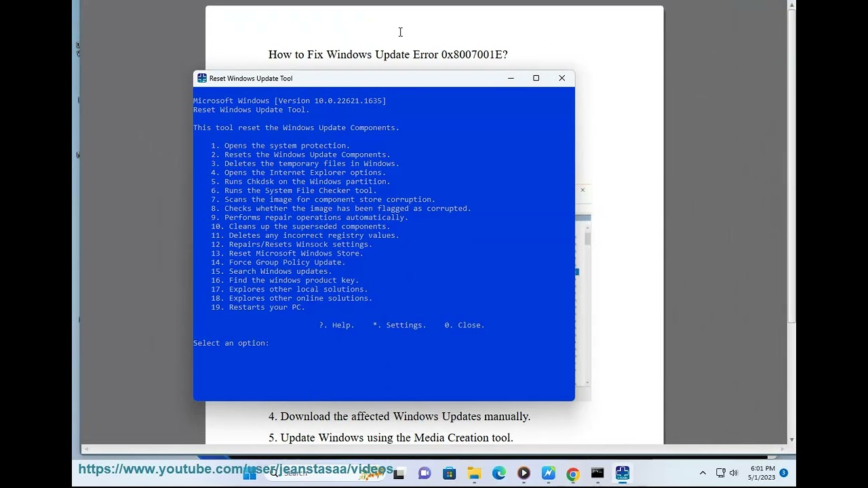Click '16. Find the windows product key.'
This screenshot has width=868, height=488.
[x=285, y=281]
